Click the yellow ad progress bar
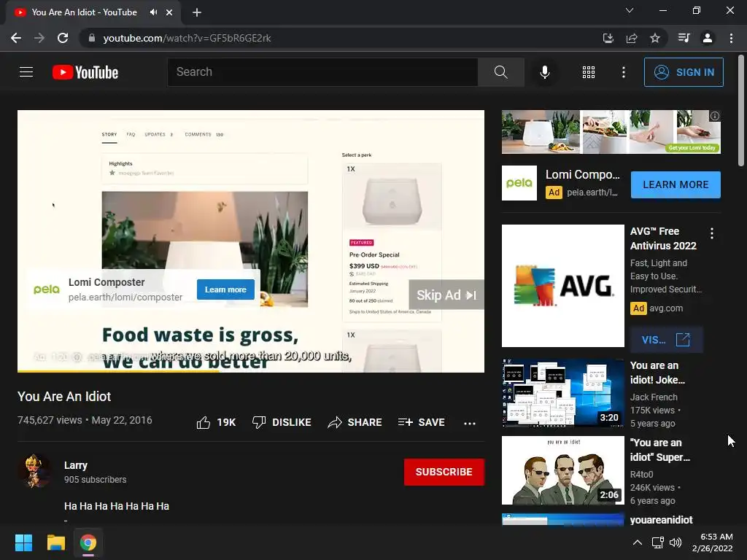This screenshot has height=560, width=747. tap(118, 371)
